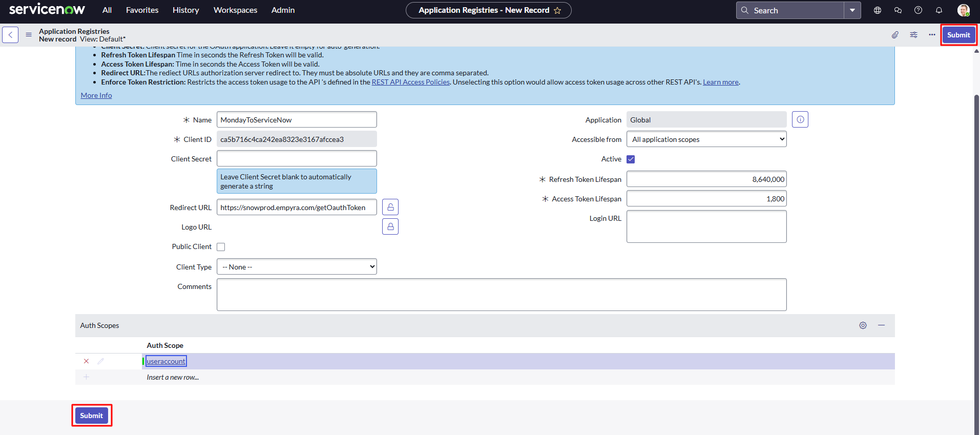
Task: Click the Name input field
Action: 297,119
